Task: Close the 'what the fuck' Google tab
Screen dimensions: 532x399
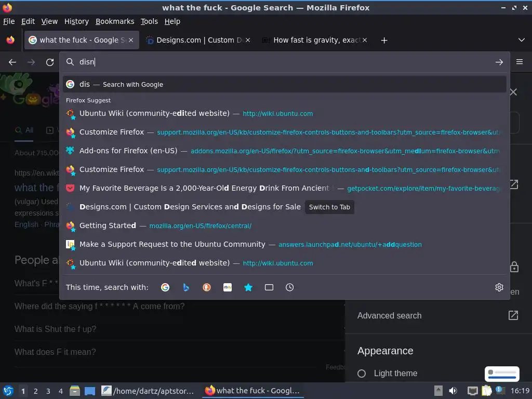Action: tap(131, 40)
